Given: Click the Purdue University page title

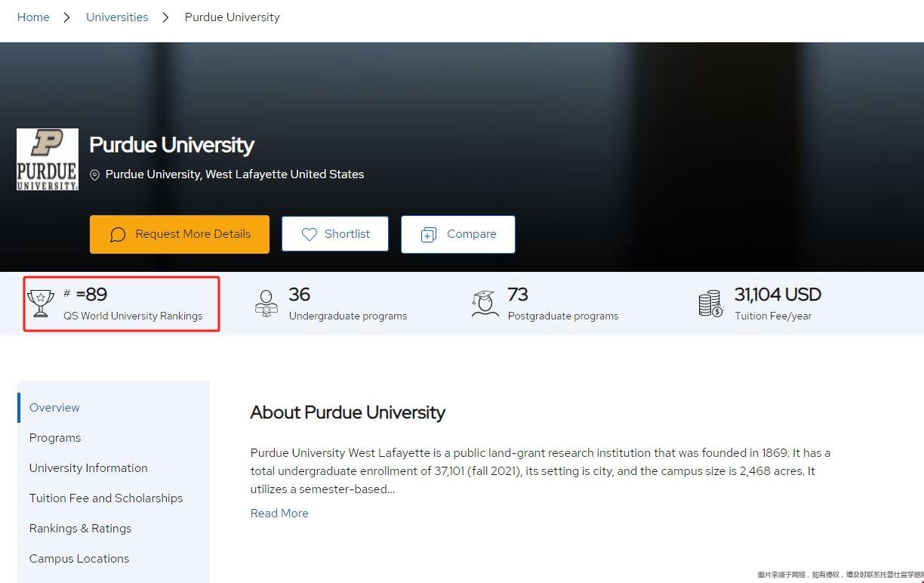Looking at the screenshot, I should click(171, 145).
